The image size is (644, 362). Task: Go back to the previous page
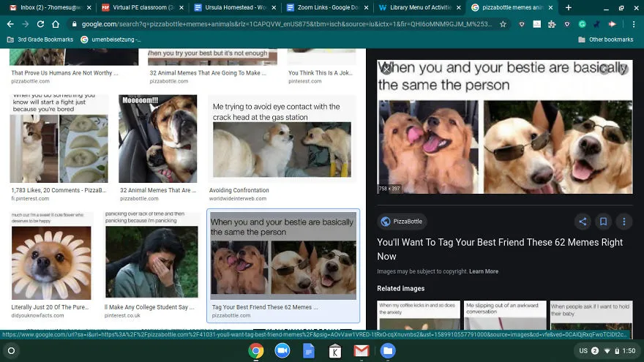[x=10, y=24]
